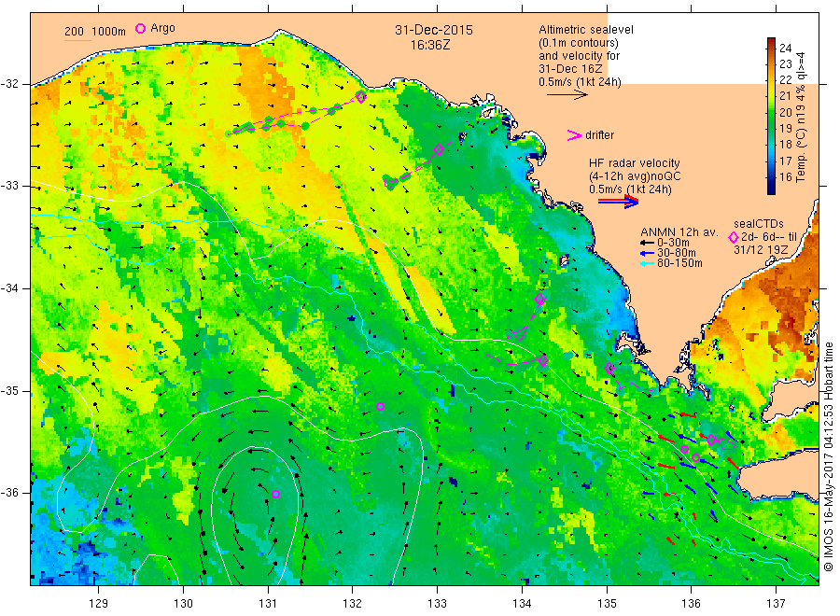The image size is (840, 616).
Task: Click the '24' color bar temperature label
Action: (785, 49)
